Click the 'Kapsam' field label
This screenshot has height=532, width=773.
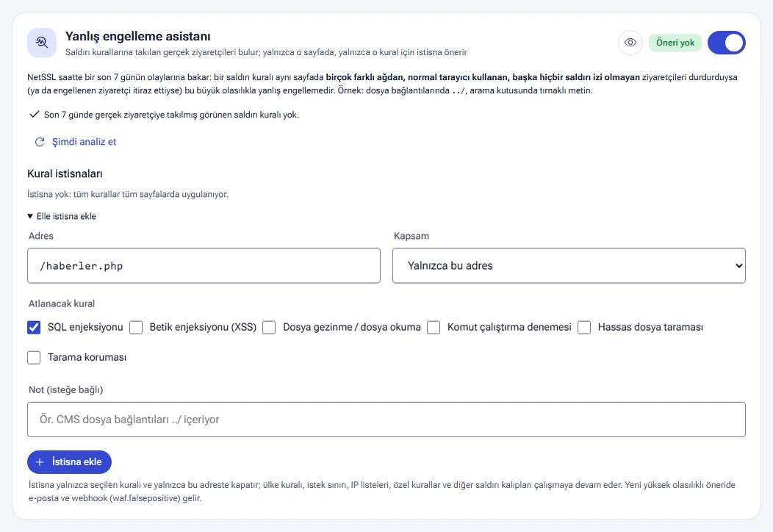click(411, 236)
